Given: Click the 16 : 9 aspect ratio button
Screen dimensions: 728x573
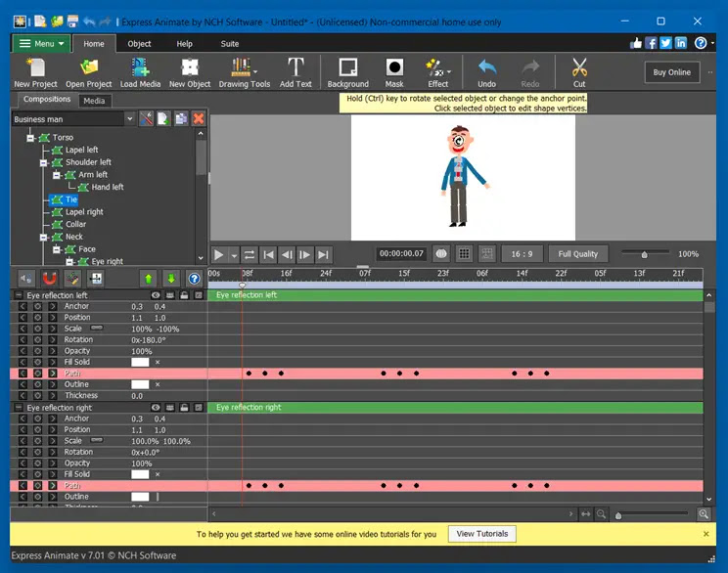Looking at the screenshot, I should (x=522, y=254).
